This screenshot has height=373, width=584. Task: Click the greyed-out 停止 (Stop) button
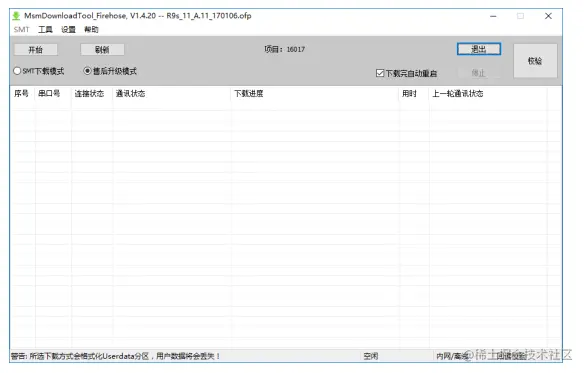479,73
